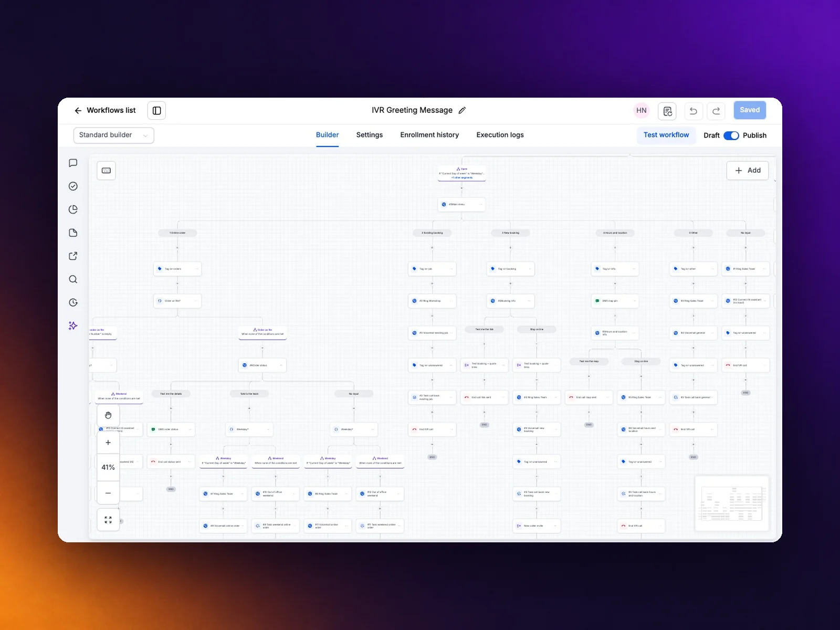Select the 'Talk to the team' branch

249,394
